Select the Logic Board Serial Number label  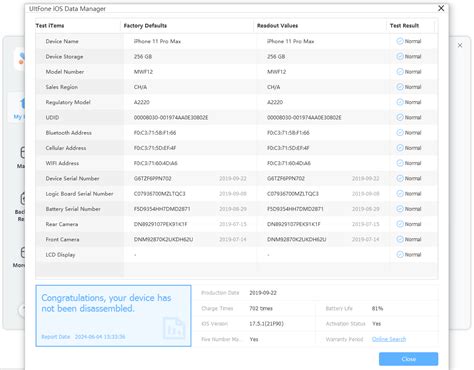click(x=79, y=194)
